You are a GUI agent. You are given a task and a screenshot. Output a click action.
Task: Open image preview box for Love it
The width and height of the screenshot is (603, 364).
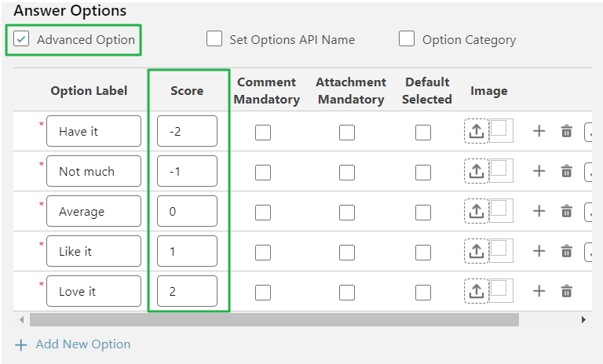point(501,291)
